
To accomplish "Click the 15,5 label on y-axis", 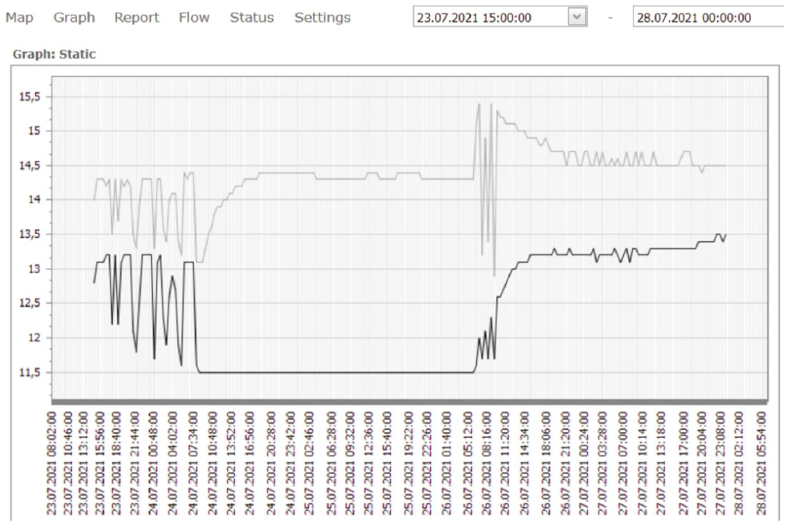I will coord(30,97).
